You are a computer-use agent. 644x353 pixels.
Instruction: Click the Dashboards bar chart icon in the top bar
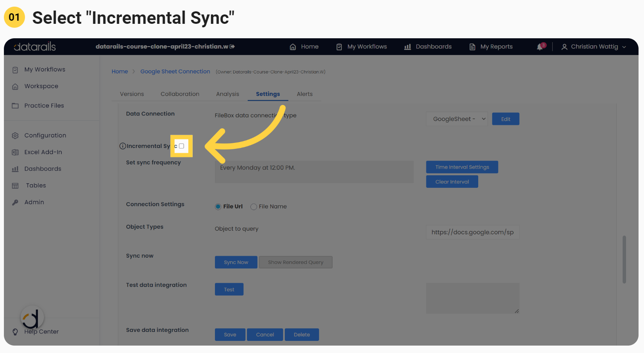[408, 47]
